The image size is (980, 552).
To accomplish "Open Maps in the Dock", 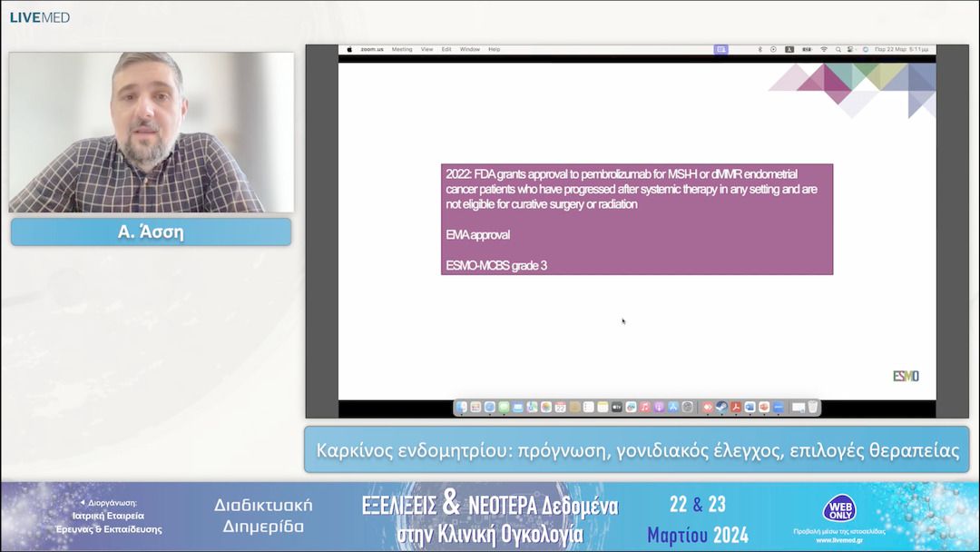I will tap(532, 407).
